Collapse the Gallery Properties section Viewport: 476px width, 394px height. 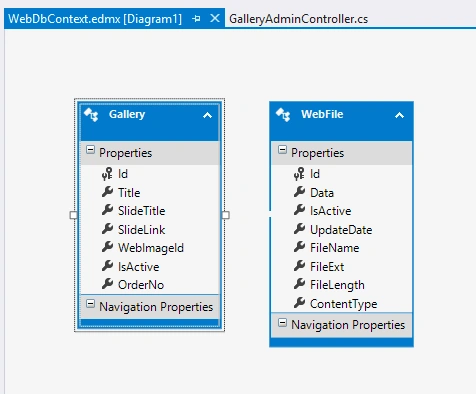[90, 150]
